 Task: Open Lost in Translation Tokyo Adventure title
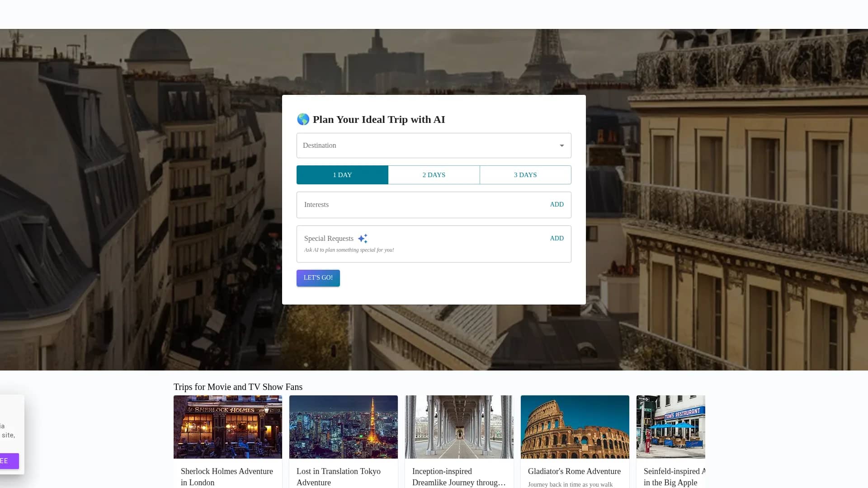tap(339, 477)
